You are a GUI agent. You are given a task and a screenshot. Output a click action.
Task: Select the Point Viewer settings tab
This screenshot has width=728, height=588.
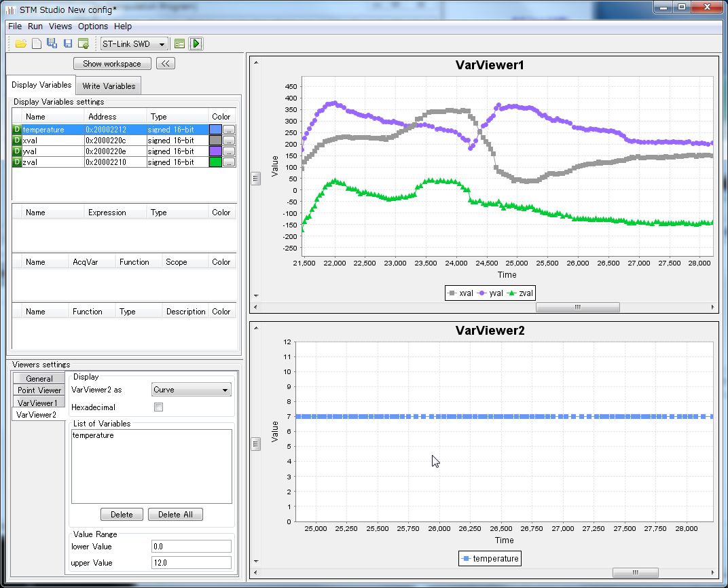(x=39, y=390)
